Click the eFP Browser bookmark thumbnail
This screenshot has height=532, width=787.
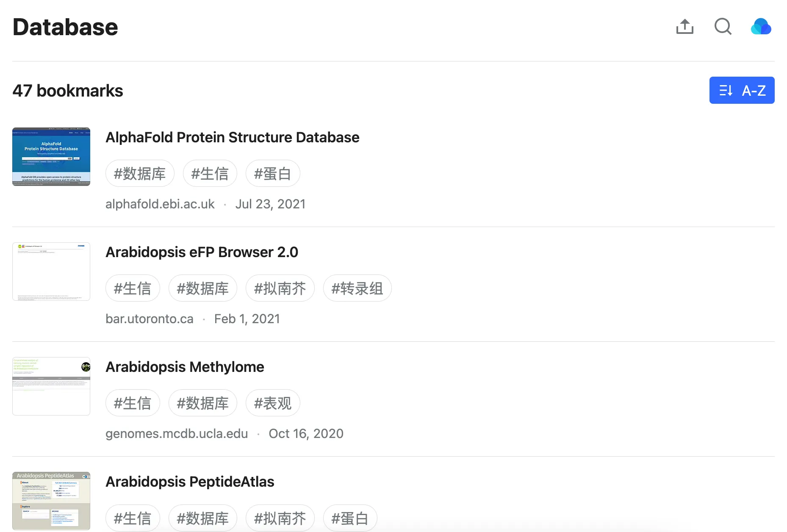coord(51,272)
